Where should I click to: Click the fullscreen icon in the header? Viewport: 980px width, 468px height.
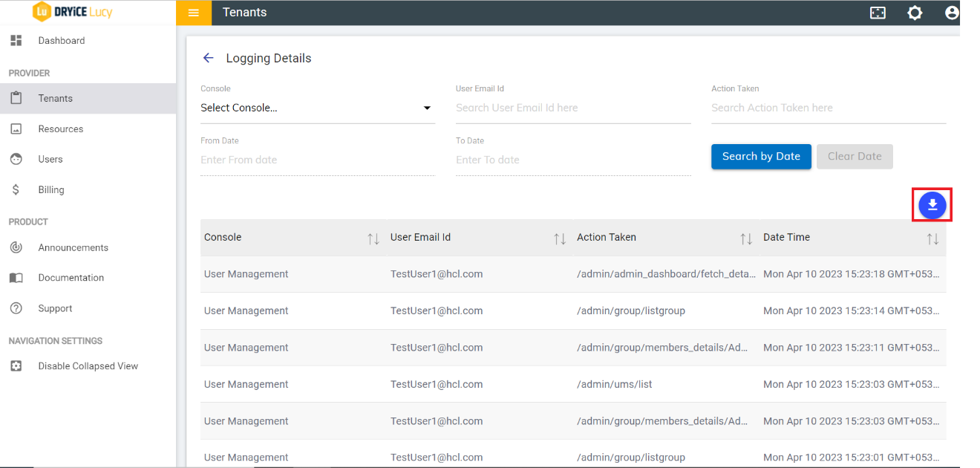point(878,13)
